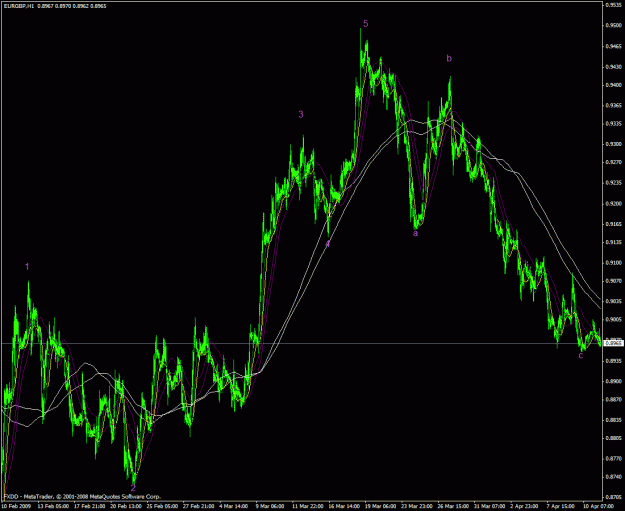Image resolution: width=625 pixels, height=511 pixels.
Task: Click the 0.8705 price axis label
Action: [614, 497]
